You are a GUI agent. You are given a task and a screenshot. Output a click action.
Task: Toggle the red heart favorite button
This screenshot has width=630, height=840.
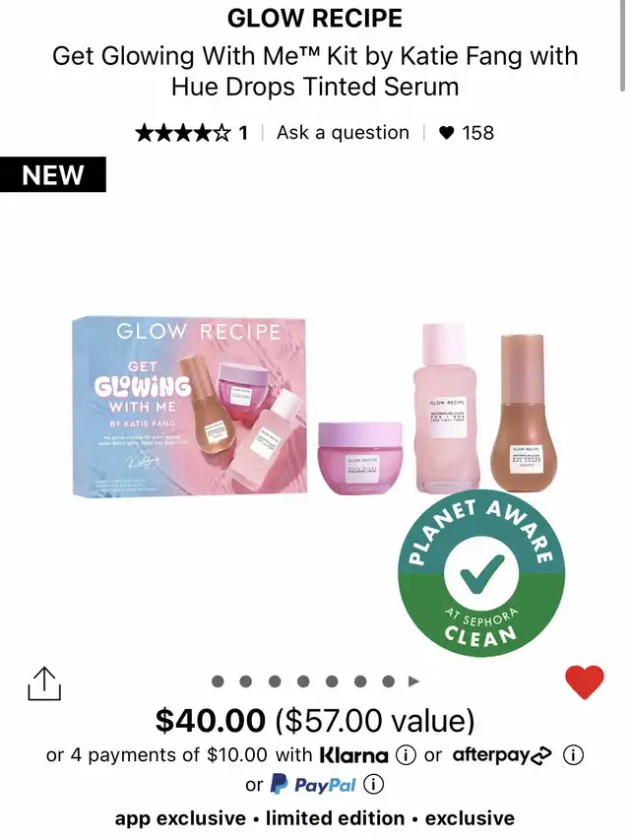tap(585, 682)
